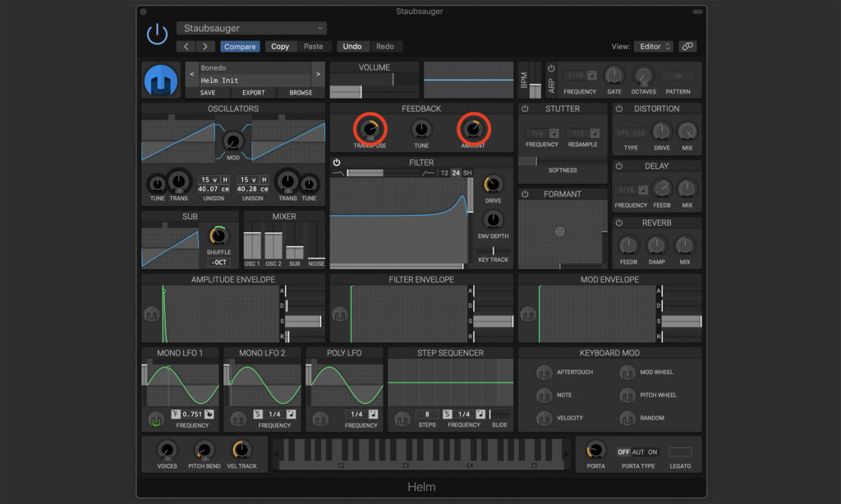Open the preset Browse button

pos(301,93)
